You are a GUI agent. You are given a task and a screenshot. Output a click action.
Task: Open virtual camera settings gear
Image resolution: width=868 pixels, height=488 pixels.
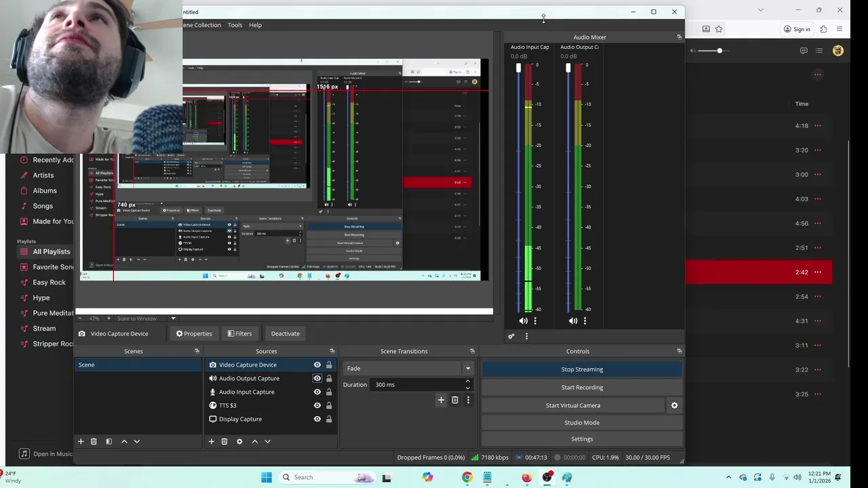pos(674,405)
